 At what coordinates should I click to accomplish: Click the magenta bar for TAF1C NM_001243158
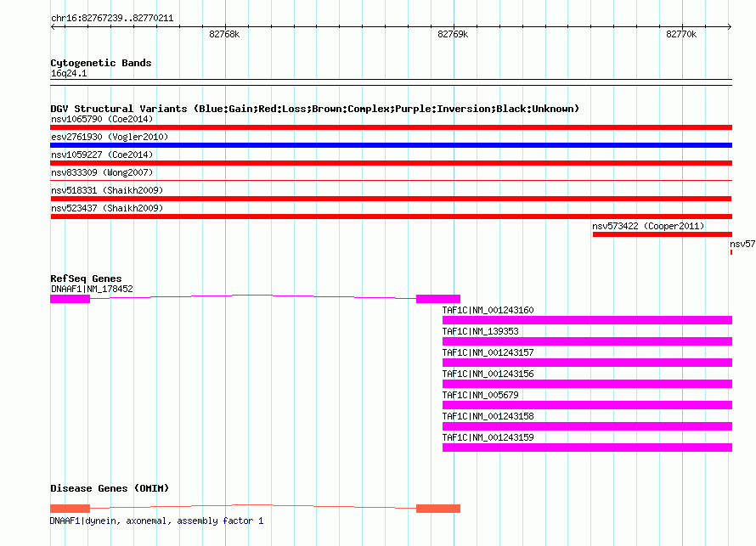587,426
